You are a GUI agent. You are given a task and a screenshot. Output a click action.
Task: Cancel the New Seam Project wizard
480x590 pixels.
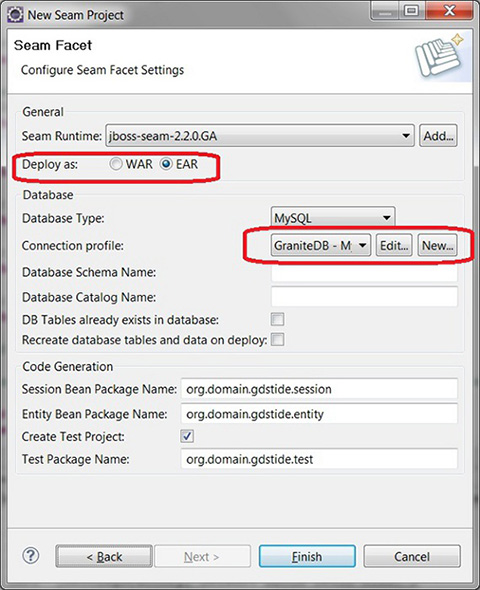(412, 556)
